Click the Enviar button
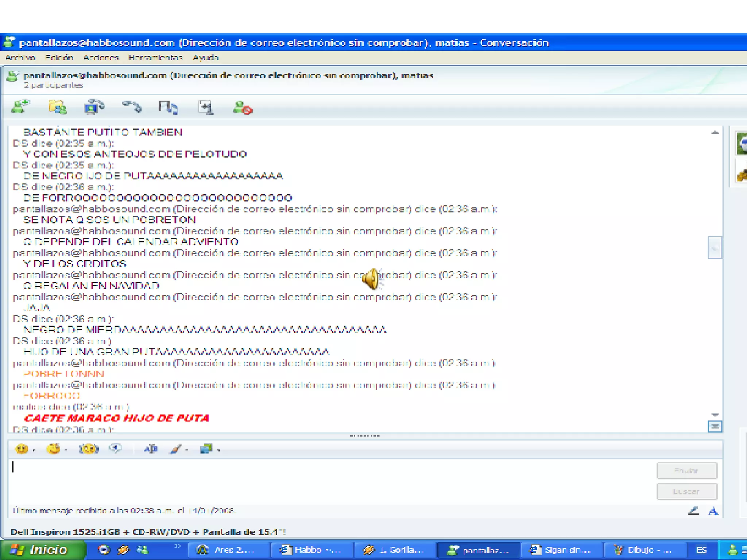The image size is (747, 560). (x=686, y=471)
